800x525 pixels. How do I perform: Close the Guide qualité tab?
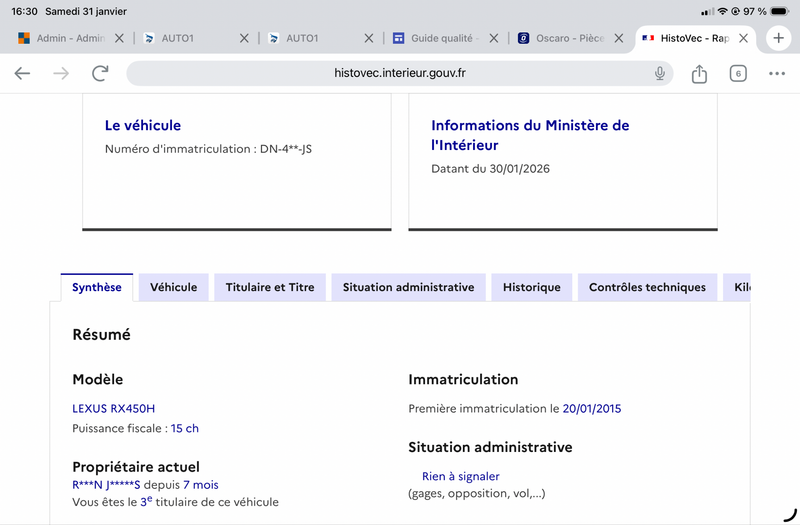494,38
